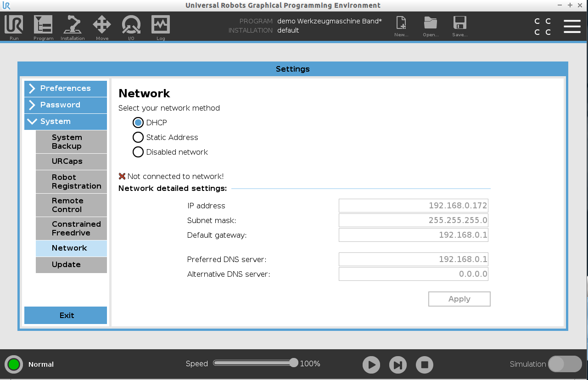
Task: Click the Save disk icon
Action: coord(459,24)
